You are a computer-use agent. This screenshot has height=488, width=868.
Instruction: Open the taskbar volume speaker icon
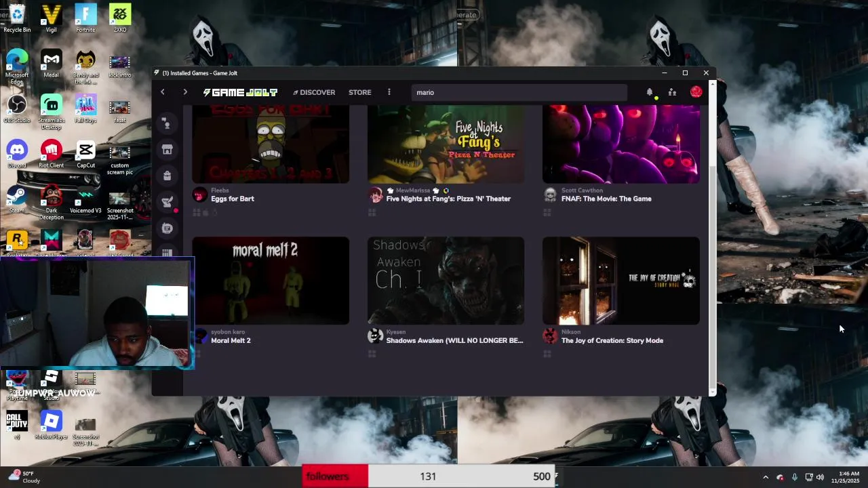pos(821,477)
